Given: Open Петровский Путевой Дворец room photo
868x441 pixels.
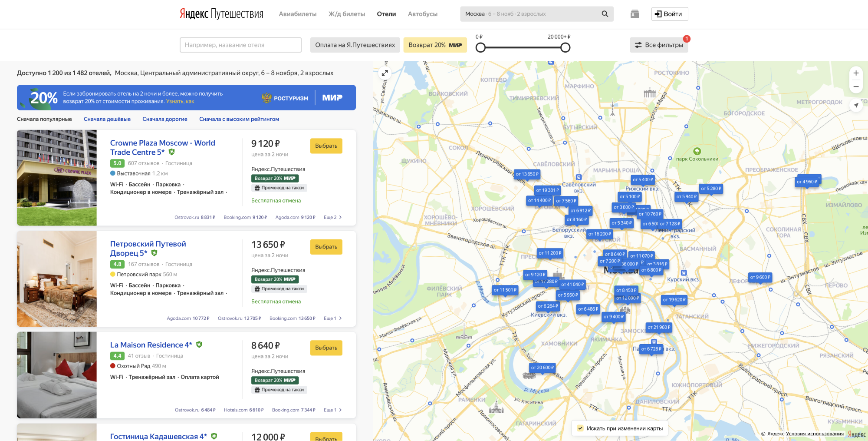Looking at the screenshot, I should pyautogui.click(x=57, y=279).
